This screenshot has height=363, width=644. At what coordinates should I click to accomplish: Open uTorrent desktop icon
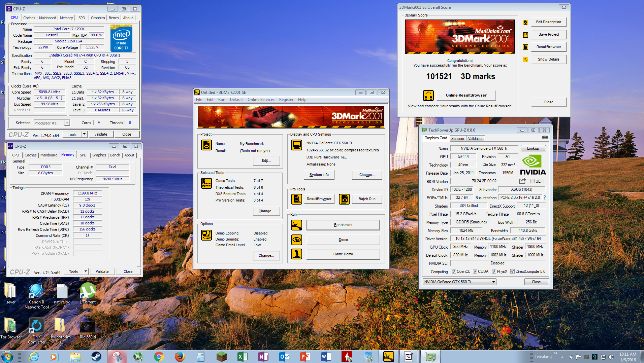click(88, 293)
